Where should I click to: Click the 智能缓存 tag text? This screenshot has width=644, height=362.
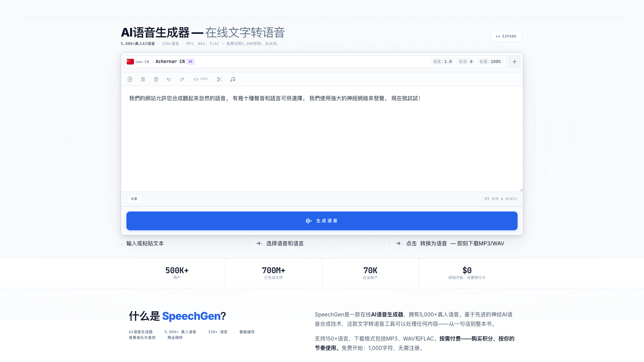click(x=247, y=332)
